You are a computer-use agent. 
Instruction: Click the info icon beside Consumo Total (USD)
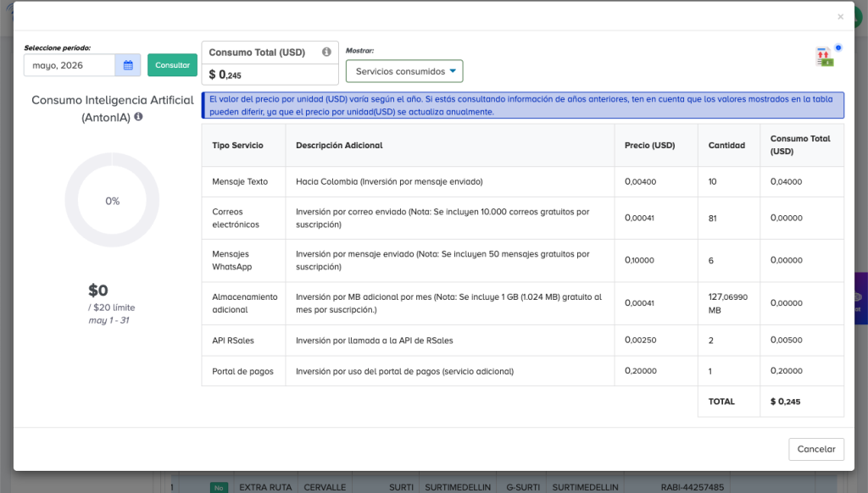tap(326, 52)
